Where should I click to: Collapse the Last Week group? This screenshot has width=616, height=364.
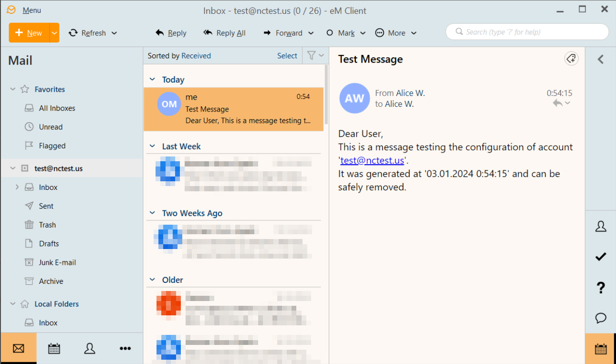click(x=152, y=146)
